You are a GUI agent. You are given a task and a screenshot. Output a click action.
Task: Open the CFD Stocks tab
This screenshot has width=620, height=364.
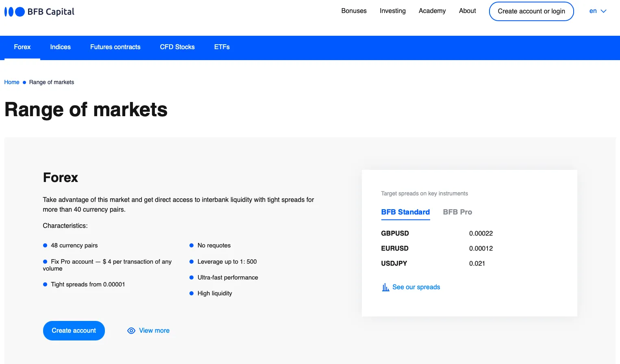(177, 47)
